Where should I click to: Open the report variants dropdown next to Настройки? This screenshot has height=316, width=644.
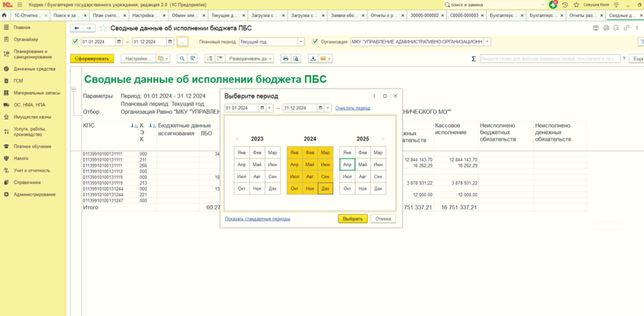coord(163,59)
